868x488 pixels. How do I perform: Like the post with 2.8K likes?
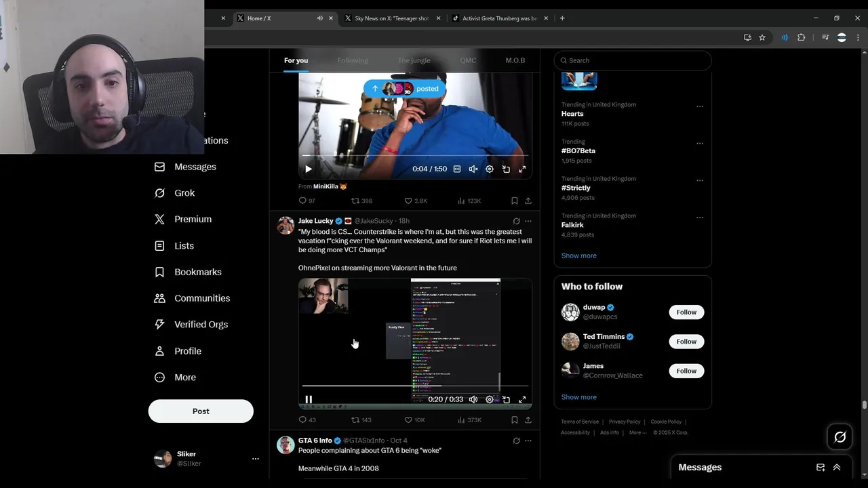pos(416,201)
